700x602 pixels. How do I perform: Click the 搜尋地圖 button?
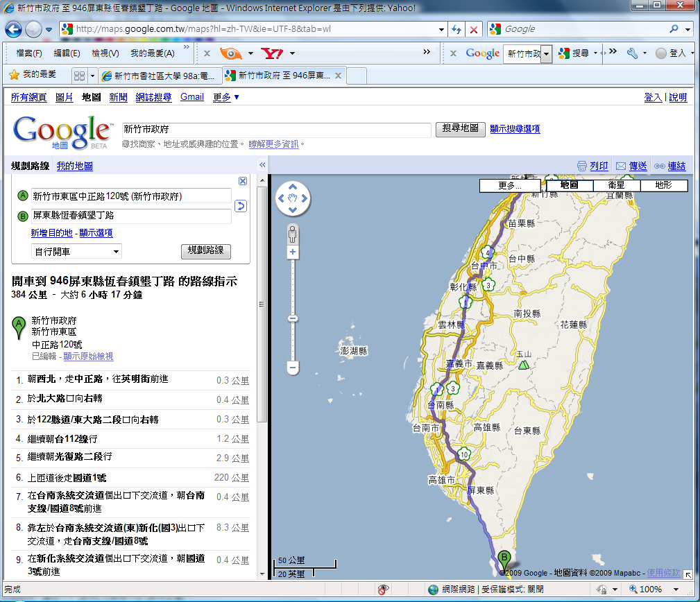(460, 129)
